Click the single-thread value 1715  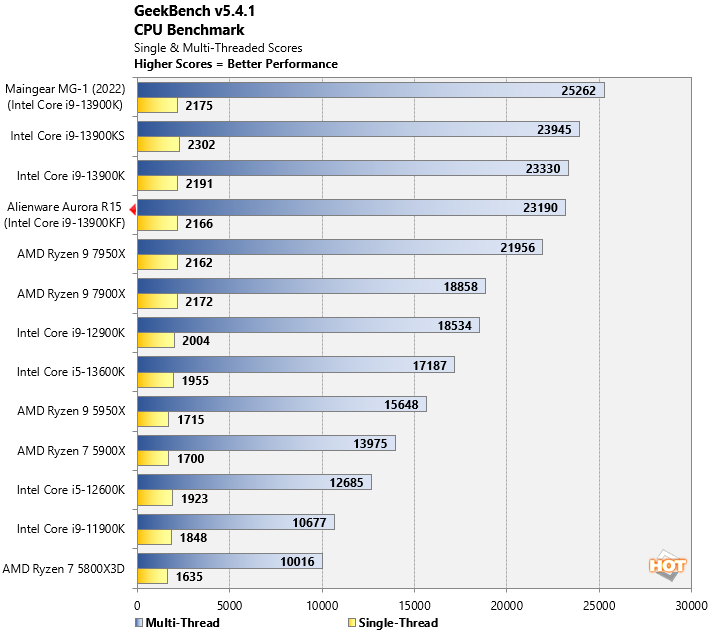191,419
